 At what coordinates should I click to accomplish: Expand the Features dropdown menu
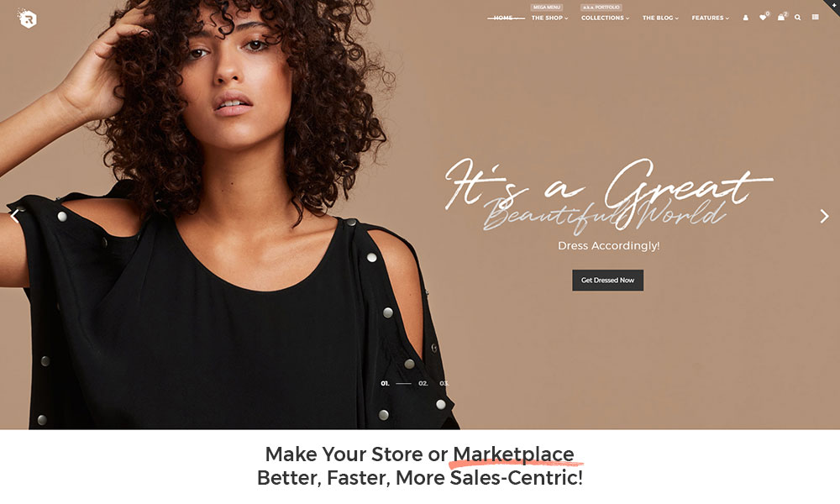click(x=711, y=18)
